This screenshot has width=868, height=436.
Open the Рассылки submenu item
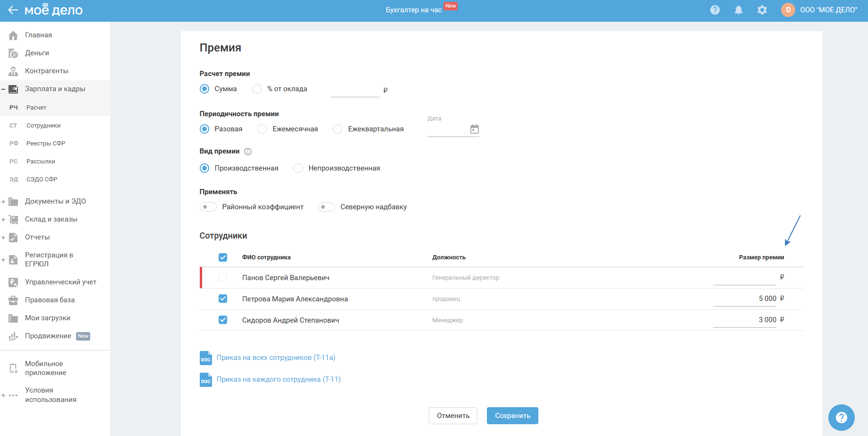tap(55, 162)
